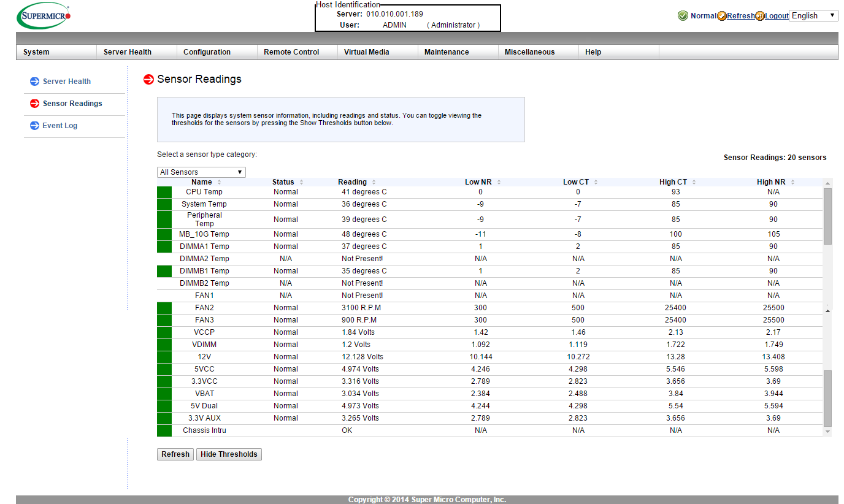Viewport: 844px width, 504px height.
Task: Click the green status swatch for CPU Temp
Action: 164,192
